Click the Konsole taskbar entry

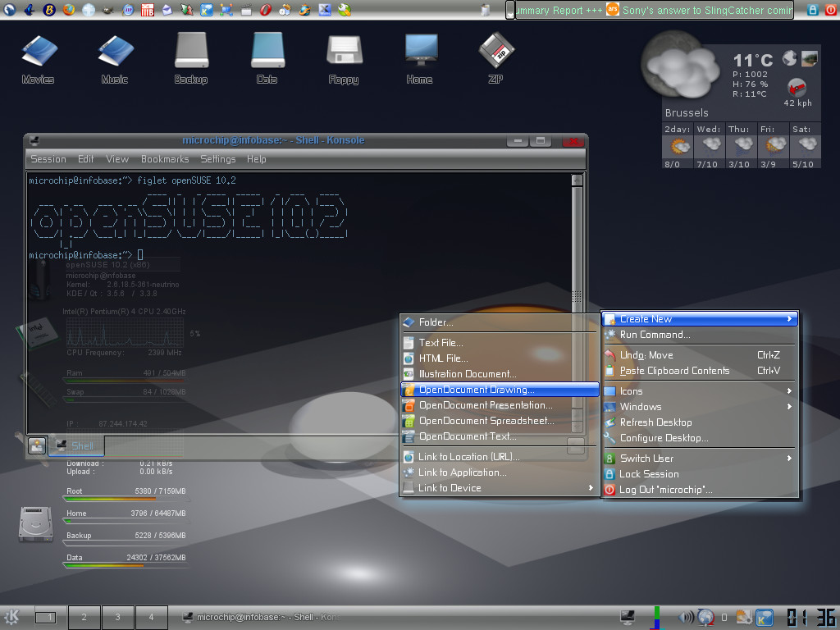click(x=262, y=617)
